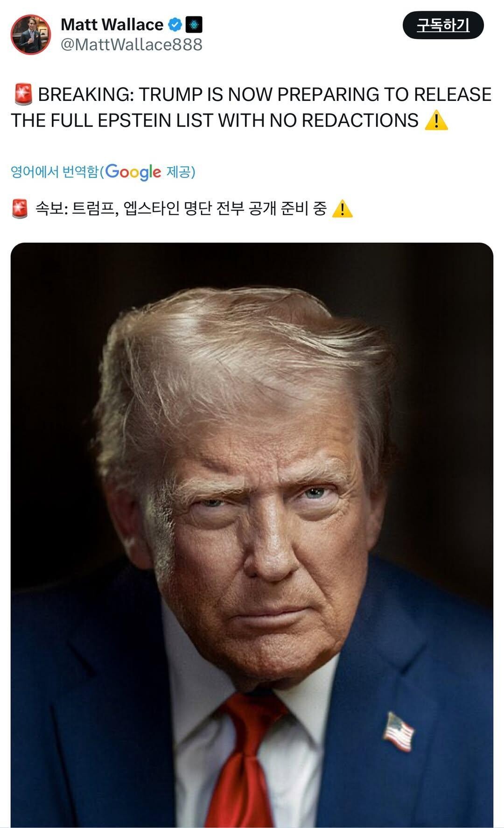Click the 영어에서 번역함 translation link

coord(55,172)
